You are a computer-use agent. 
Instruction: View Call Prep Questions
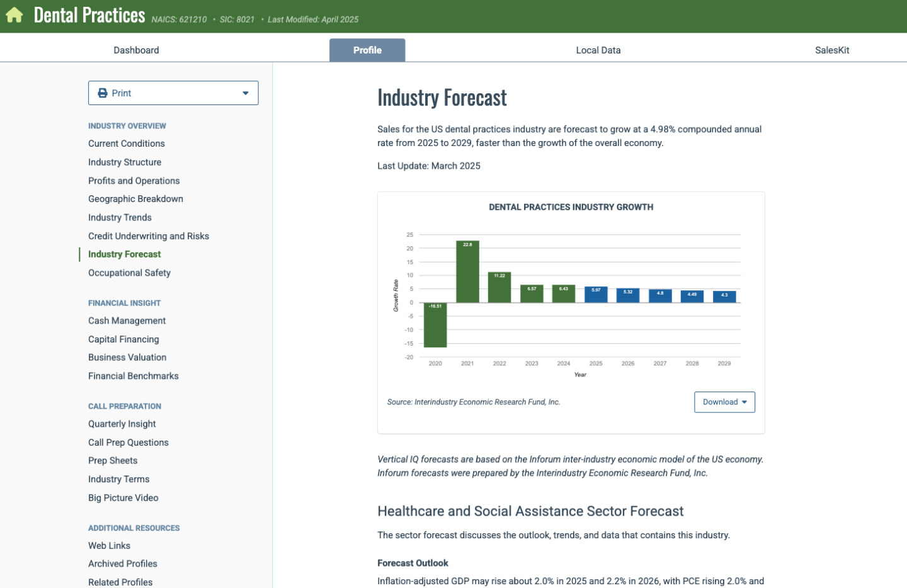(x=128, y=443)
